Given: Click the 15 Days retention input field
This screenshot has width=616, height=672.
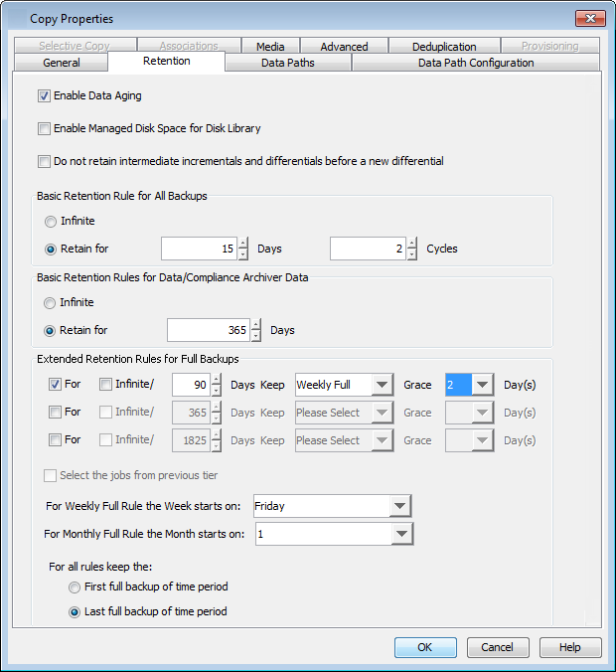Looking at the screenshot, I should pyautogui.click(x=199, y=249).
